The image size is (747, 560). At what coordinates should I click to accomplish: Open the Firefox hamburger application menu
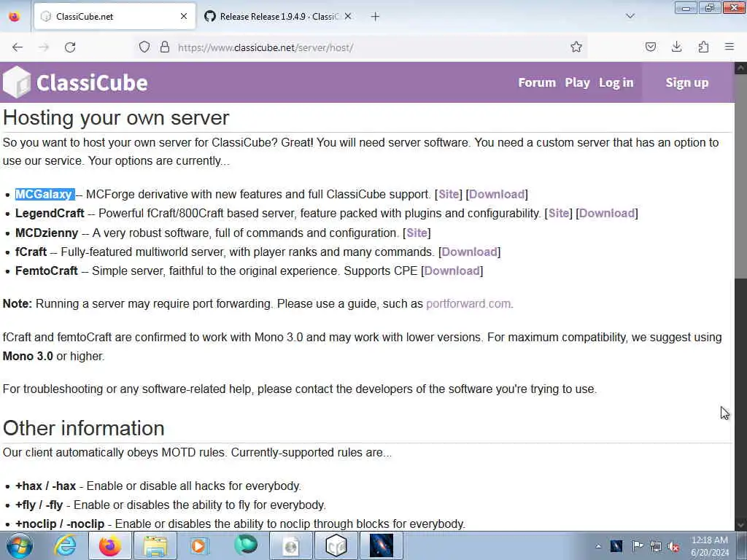[x=729, y=47]
